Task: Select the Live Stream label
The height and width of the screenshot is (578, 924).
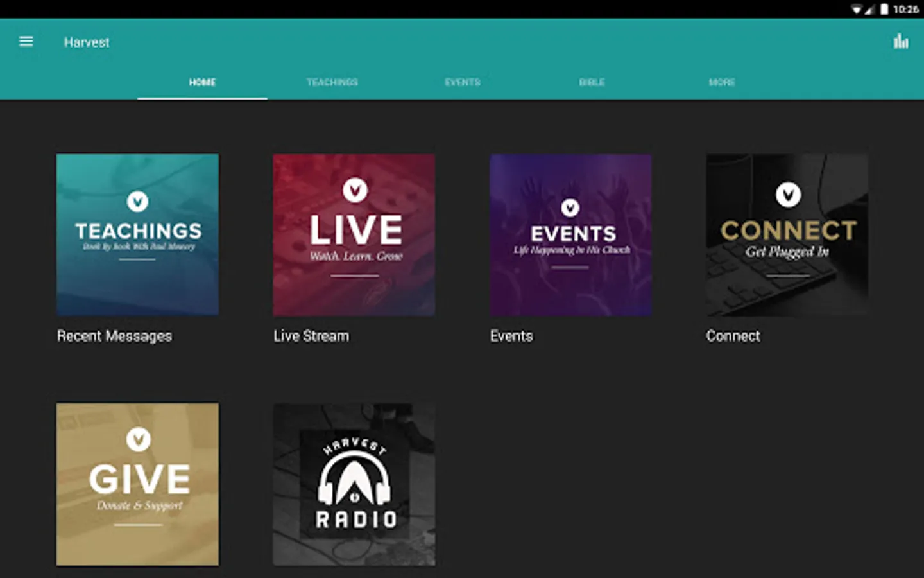Action: 311,336
